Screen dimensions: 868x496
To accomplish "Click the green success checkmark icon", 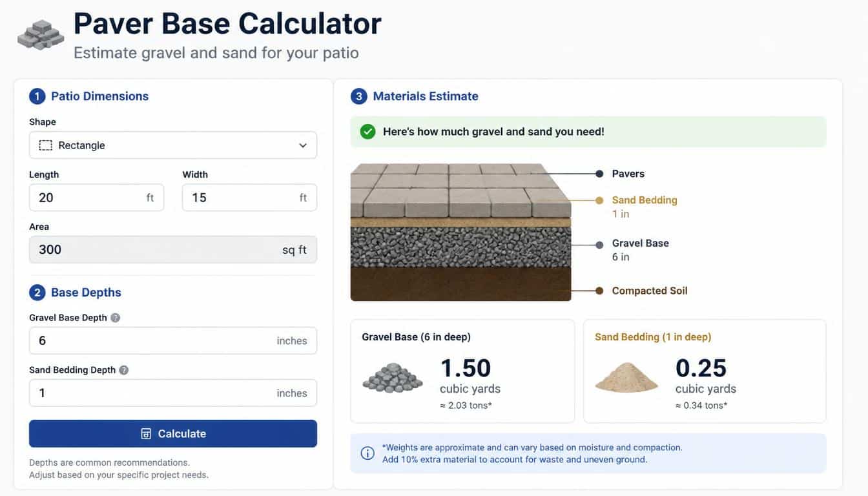I will pyautogui.click(x=367, y=132).
